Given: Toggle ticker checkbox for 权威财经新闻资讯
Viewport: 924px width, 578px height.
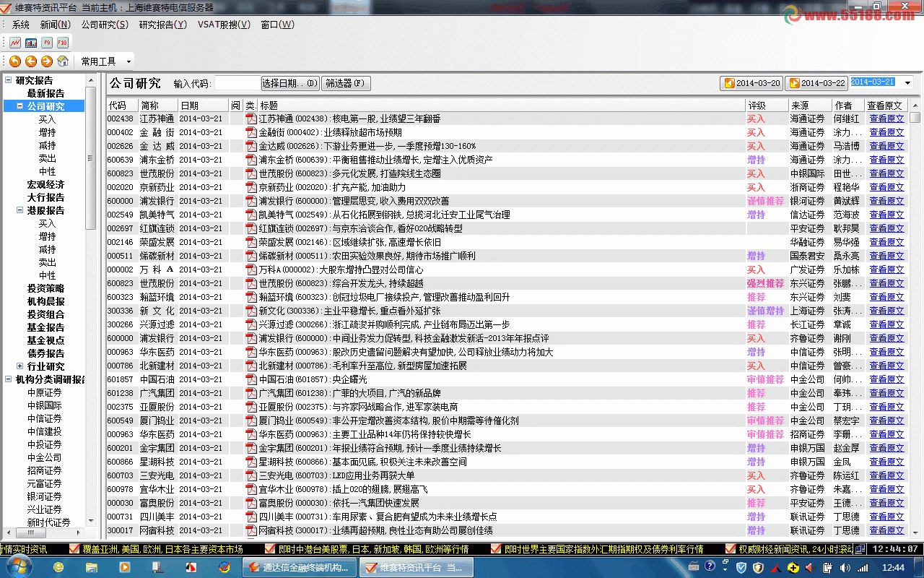Looking at the screenshot, I should pos(730,549).
